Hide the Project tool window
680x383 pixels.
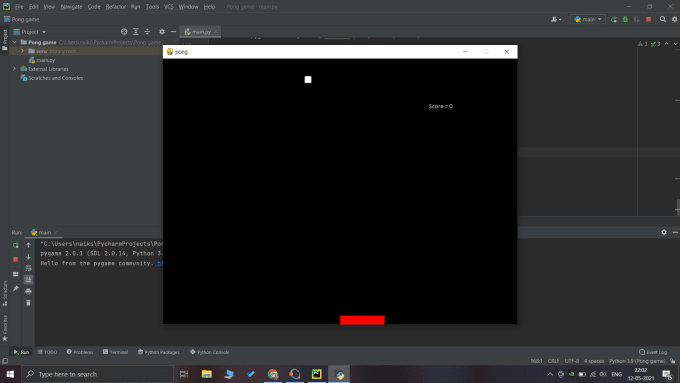pyautogui.click(x=173, y=32)
